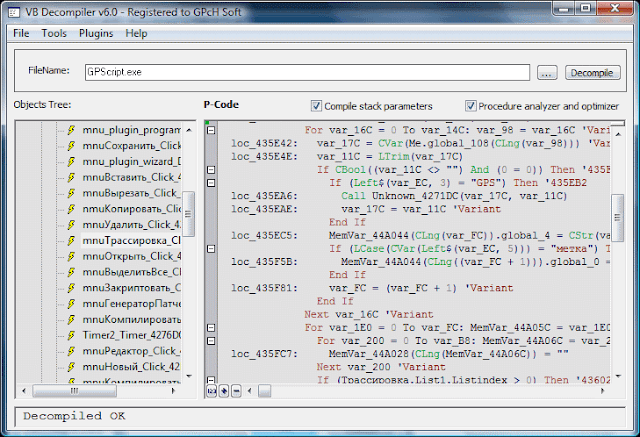Viewport: 640px width, 437px height.
Task: Select mnuСохранить_Click tree item
Action: (x=131, y=146)
